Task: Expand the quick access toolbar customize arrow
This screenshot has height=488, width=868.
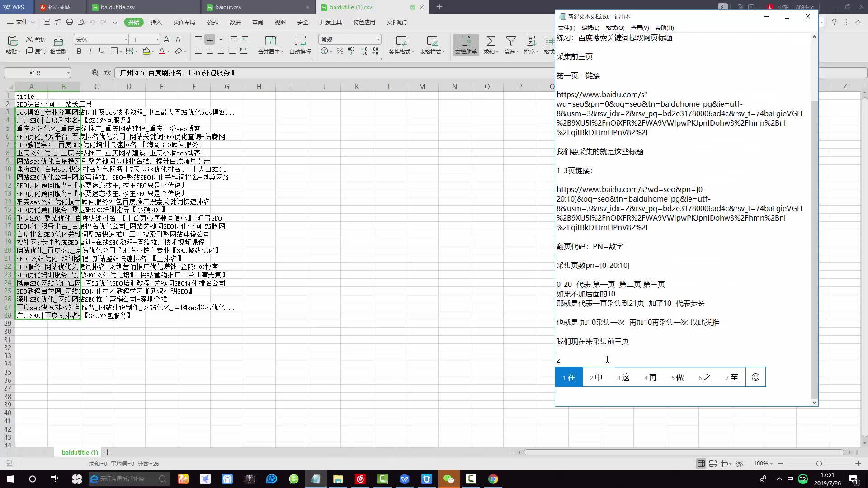Action: (x=115, y=22)
